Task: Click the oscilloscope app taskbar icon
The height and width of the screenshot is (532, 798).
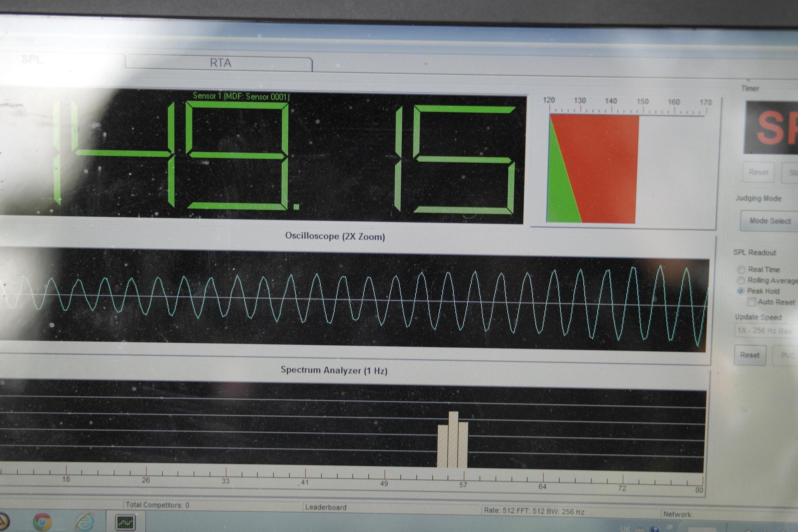Action: pos(125,522)
